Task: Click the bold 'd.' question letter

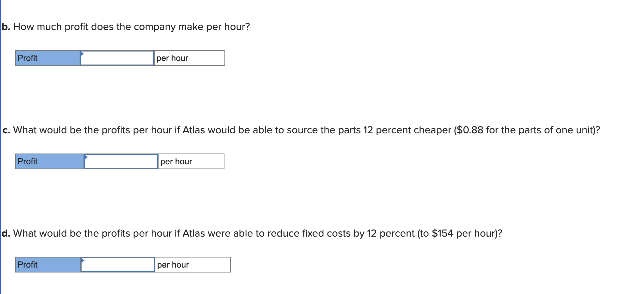Action: [x=6, y=233]
